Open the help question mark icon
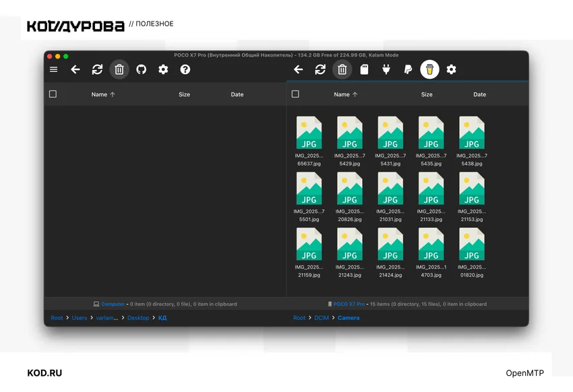This screenshot has height=392, width=573. click(185, 69)
